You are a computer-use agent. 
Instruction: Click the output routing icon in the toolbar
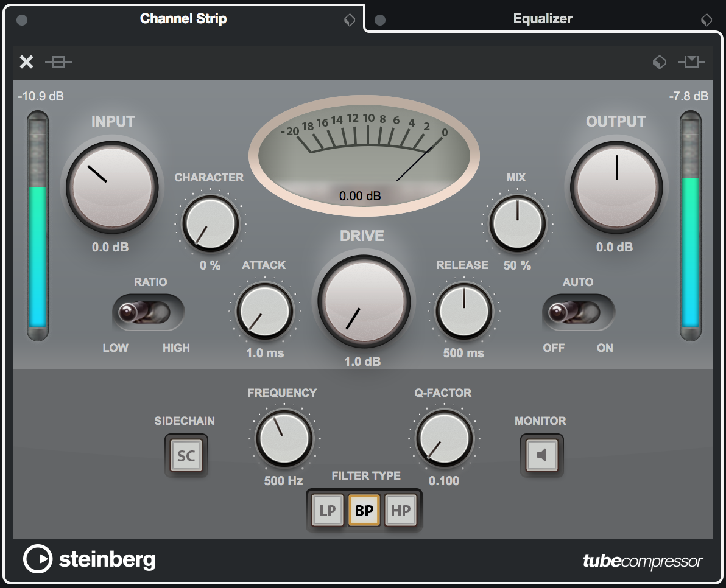[692, 62]
